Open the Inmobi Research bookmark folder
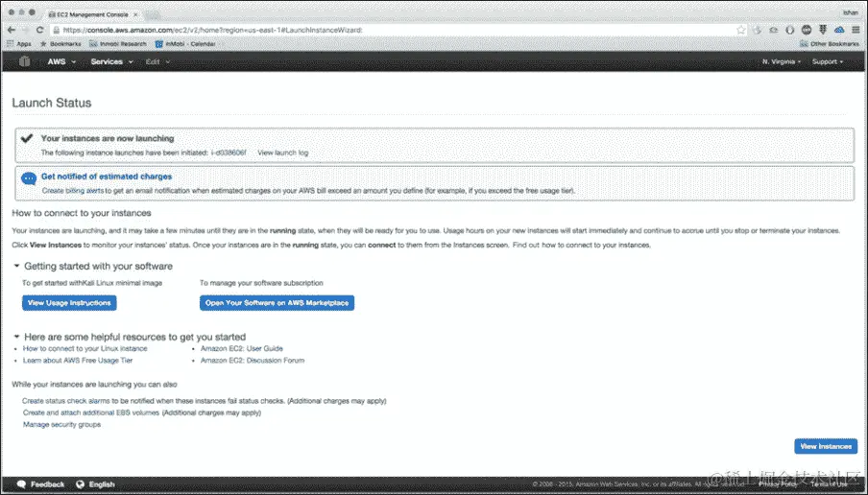Screen dimensions: 868x495 tap(118, 44)
